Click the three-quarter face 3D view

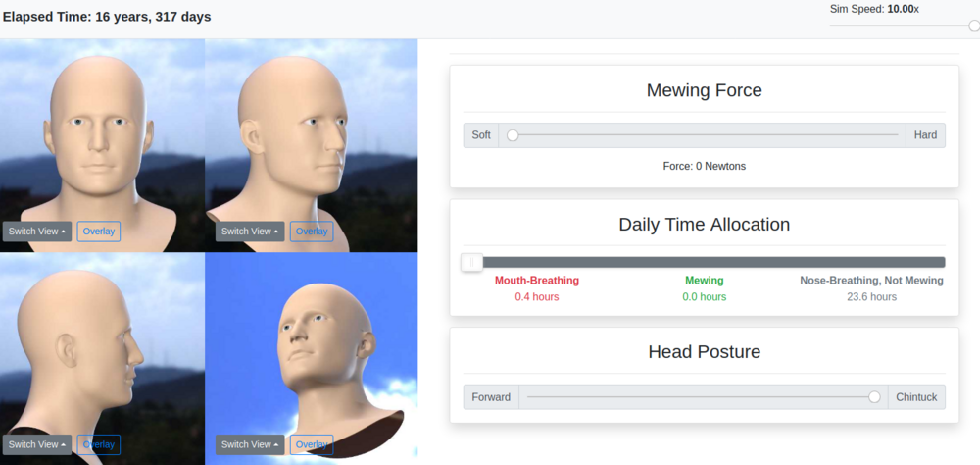coord(312,145)
